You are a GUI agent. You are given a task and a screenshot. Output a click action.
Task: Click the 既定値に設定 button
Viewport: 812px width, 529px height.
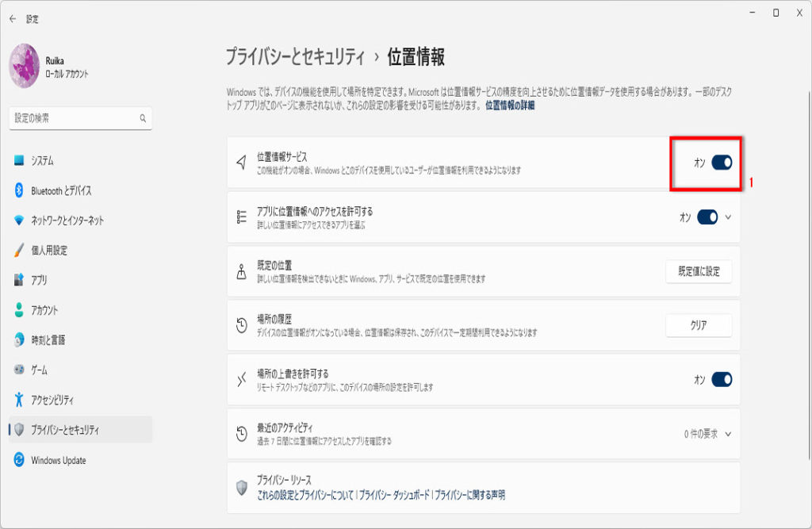(x=698, y=271)
